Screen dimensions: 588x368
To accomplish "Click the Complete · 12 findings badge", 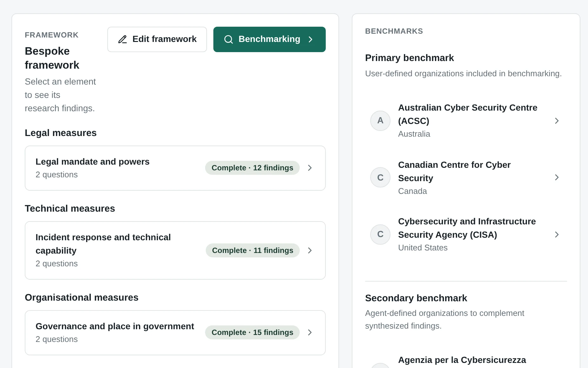I will click(252, 168).
